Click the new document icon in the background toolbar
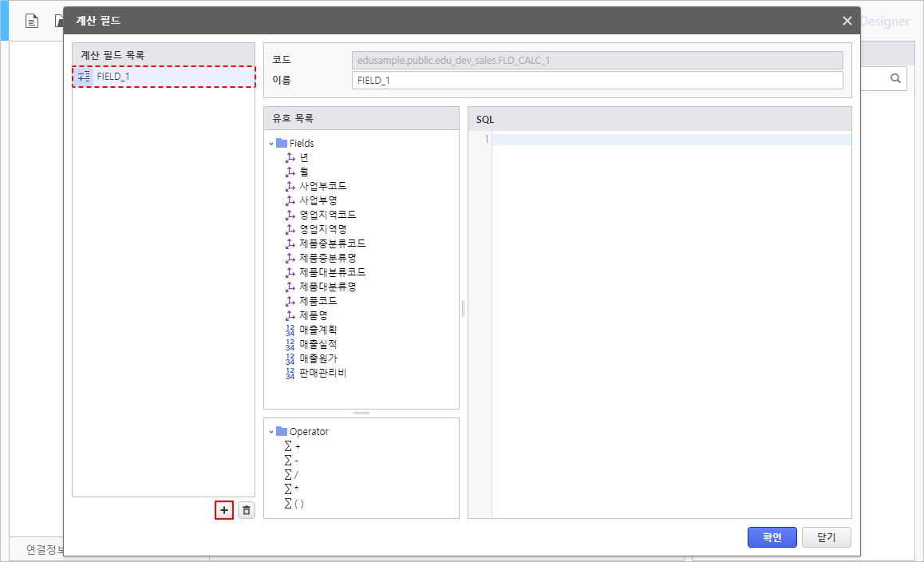 coord(32,22)
